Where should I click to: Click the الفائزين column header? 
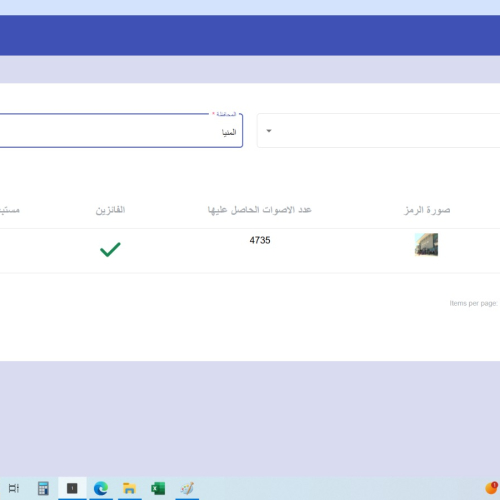pyautogui.click(x=110, y=210)
